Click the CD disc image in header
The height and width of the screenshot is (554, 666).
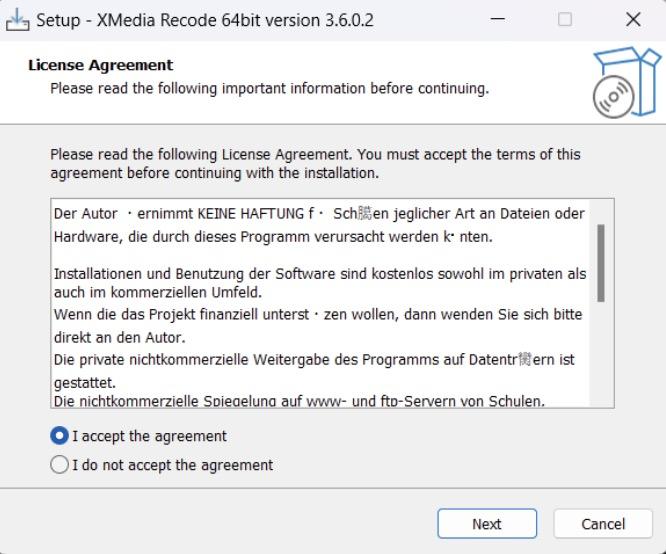(x=613, y=97)
